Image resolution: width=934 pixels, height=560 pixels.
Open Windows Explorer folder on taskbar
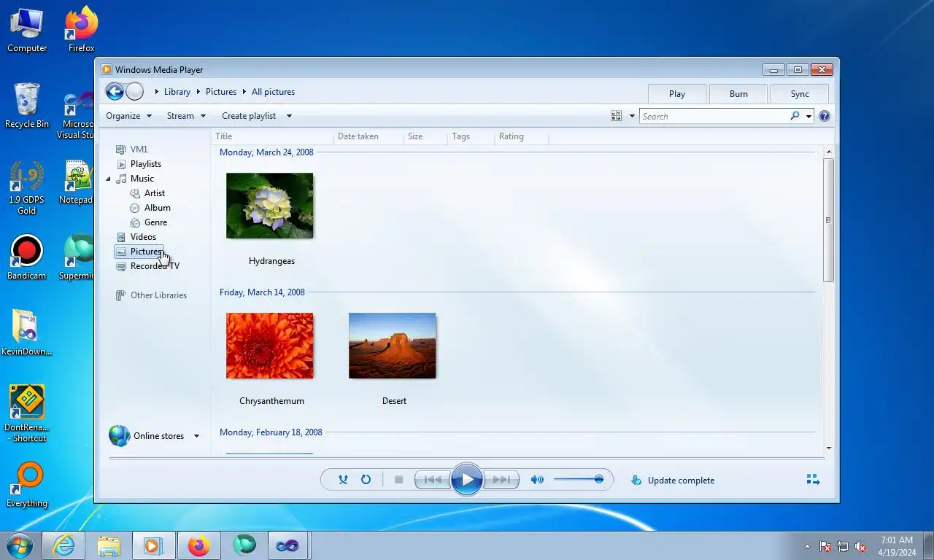pos(109,545)
